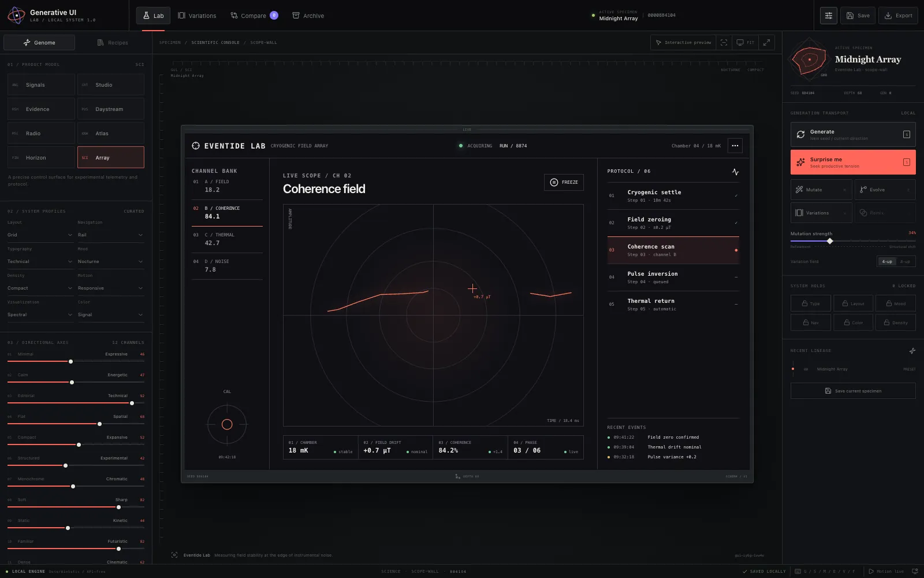Click the FREEZE button on live scope
The image size is (924, 578).
click(564, 182)
